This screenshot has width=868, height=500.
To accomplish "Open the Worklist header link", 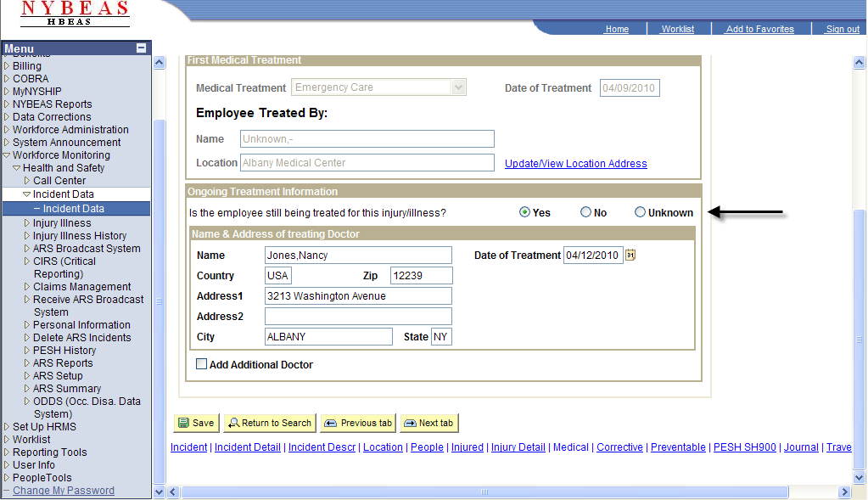I will (678, 29).
